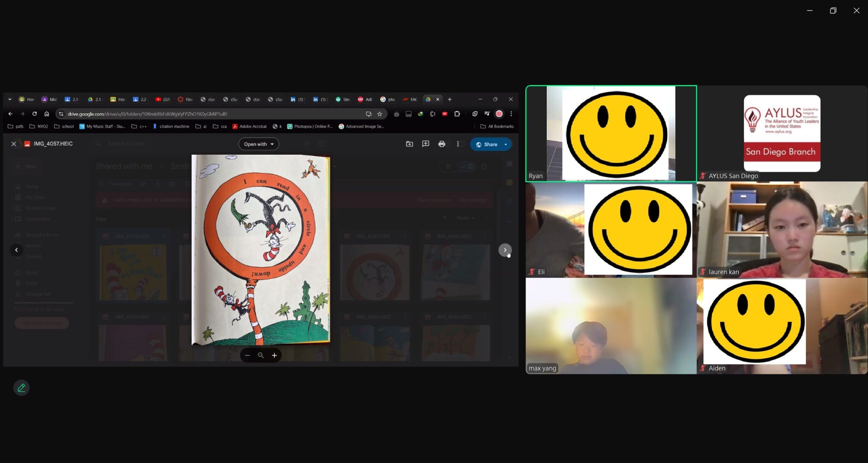Open the annotation pencil tool
This screenshot has height=463, width=868.
click(x=21, y=388)
